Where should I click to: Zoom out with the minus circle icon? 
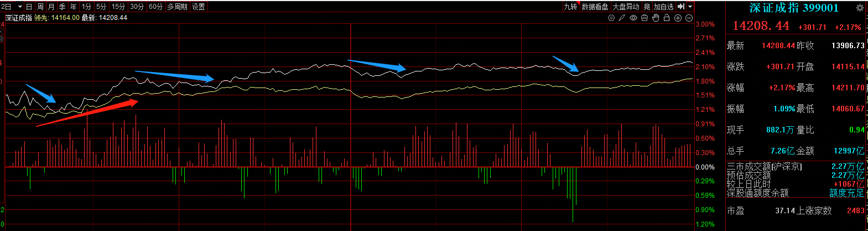[689, 18]
